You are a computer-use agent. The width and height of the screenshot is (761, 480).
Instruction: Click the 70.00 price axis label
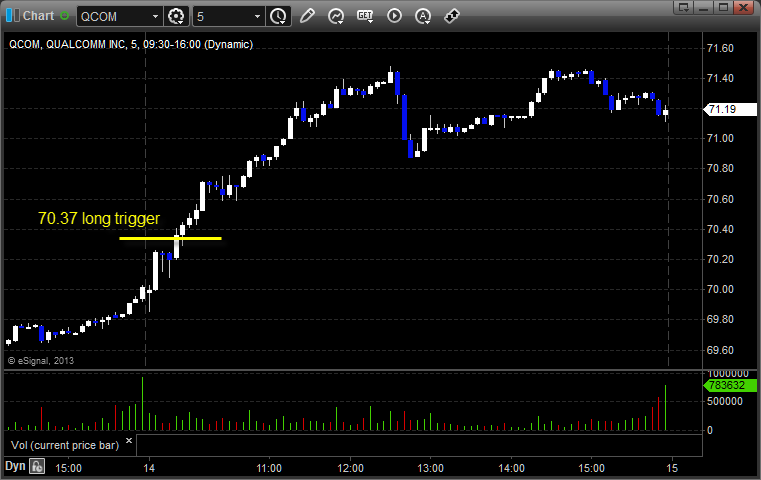(x=720, y=289)
